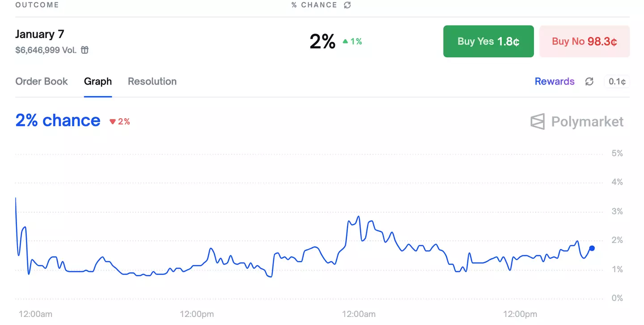Click the OUTCOME column header
Viewport: 644px width, 325px height.
tap(37, 5)
